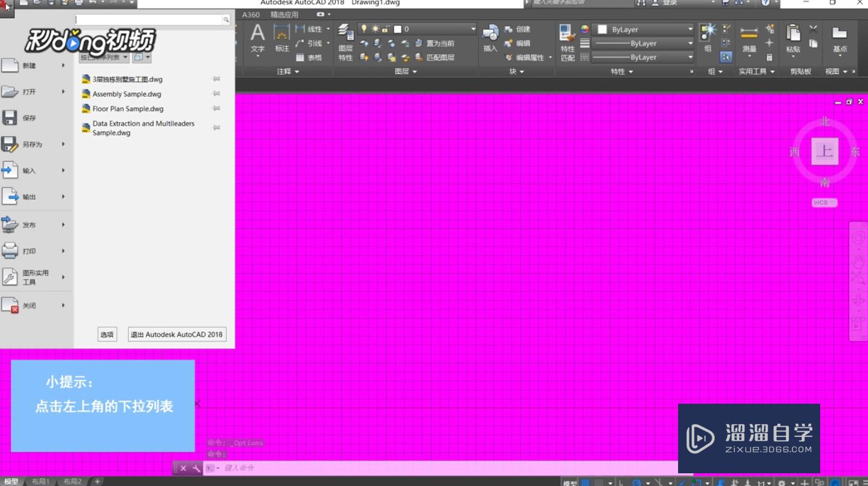Click the 置为当前 (Make Current) layer button

pos(435,44)
